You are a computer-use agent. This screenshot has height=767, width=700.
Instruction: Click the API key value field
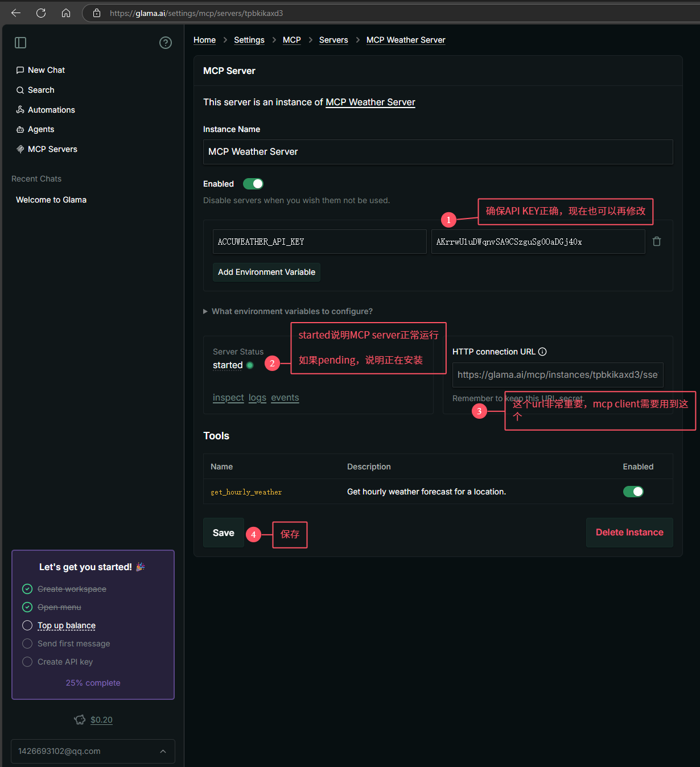[x=538, y=241]
